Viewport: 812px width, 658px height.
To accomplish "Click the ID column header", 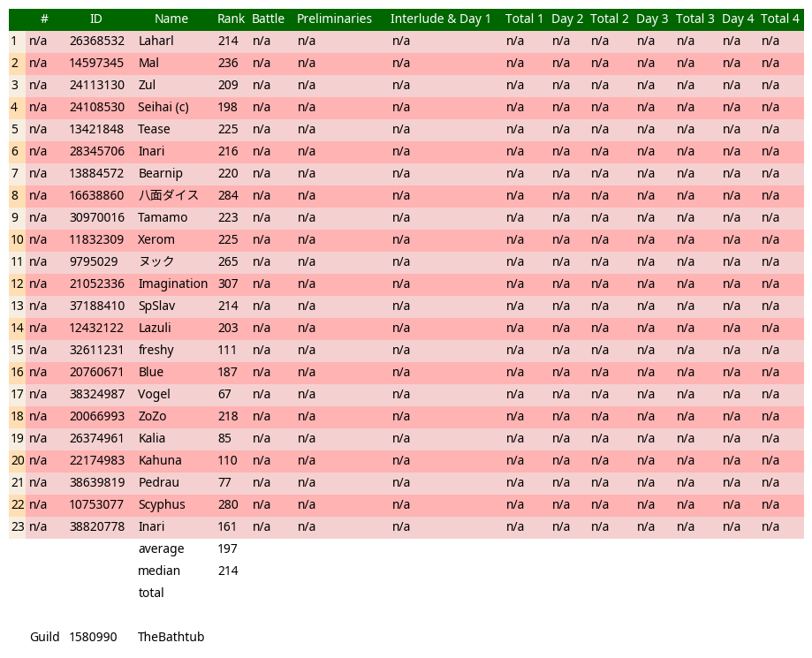I will (x=95, y=19).
